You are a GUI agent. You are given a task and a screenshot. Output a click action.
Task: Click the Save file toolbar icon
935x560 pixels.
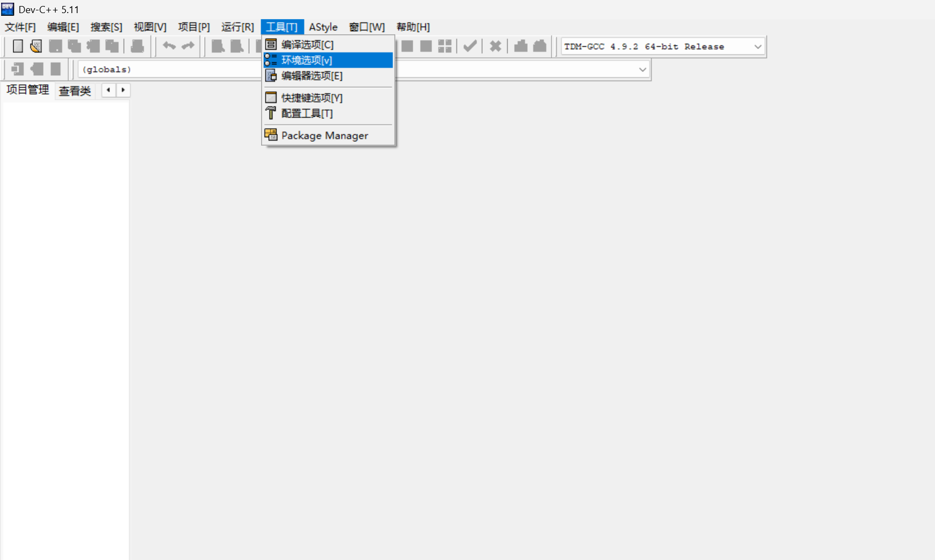click(x=55, y=46)
